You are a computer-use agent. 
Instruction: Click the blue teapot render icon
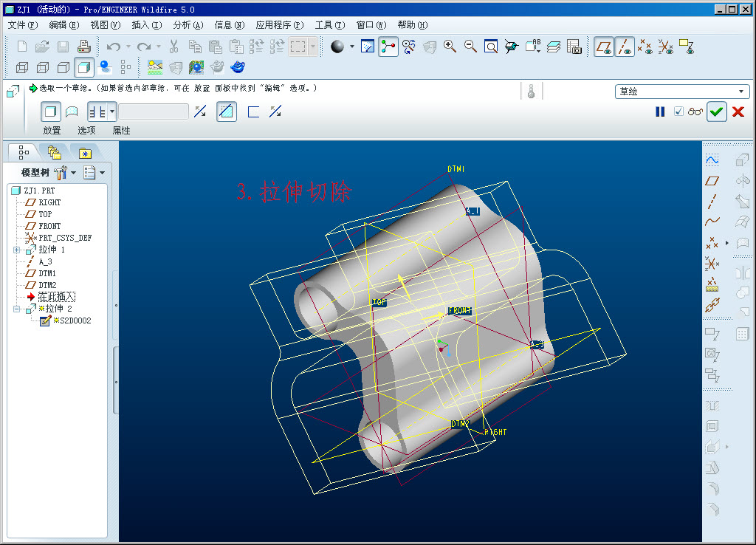pos(237,67)
